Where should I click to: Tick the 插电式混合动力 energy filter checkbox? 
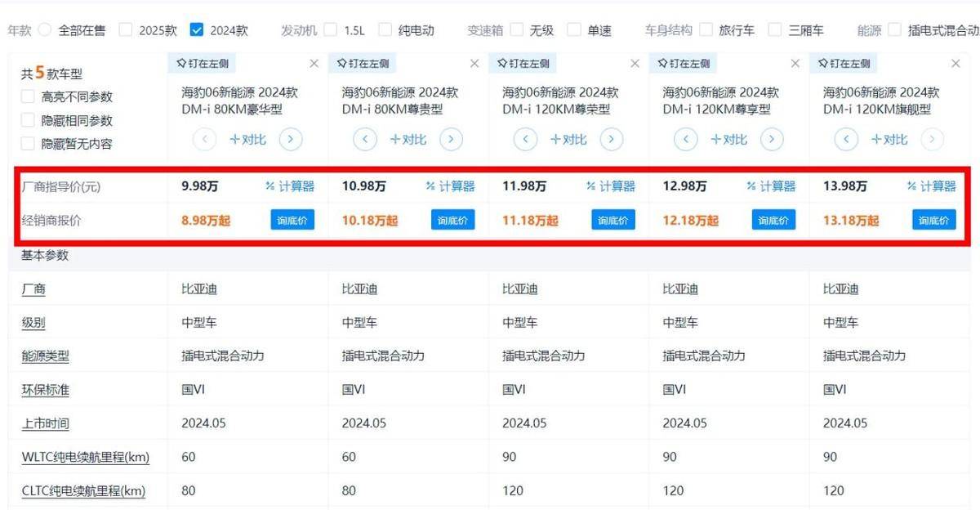894,30
